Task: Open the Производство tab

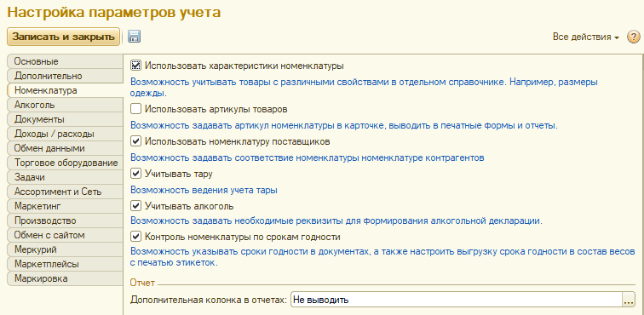Action: tap(65, 221)
